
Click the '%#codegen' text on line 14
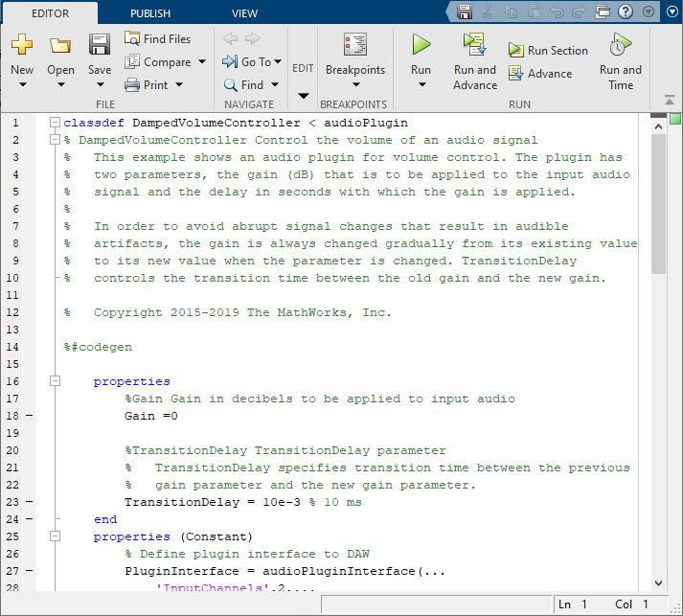pos(98,347)
